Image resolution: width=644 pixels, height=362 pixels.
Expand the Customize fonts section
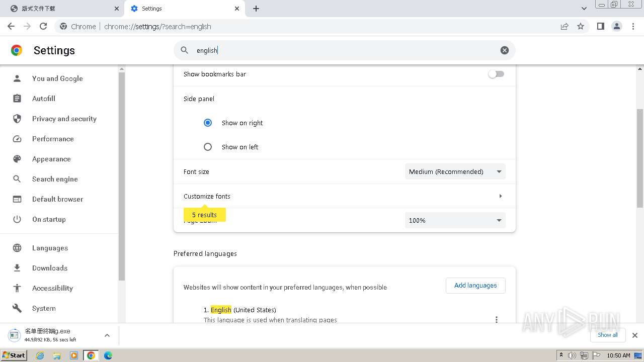click(500, 196)
